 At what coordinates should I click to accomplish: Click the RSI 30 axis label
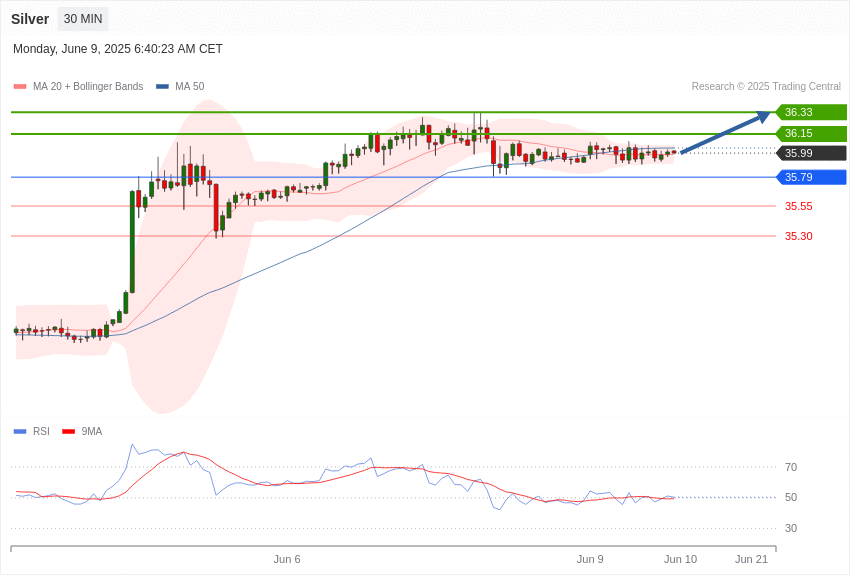pos(791,528)
